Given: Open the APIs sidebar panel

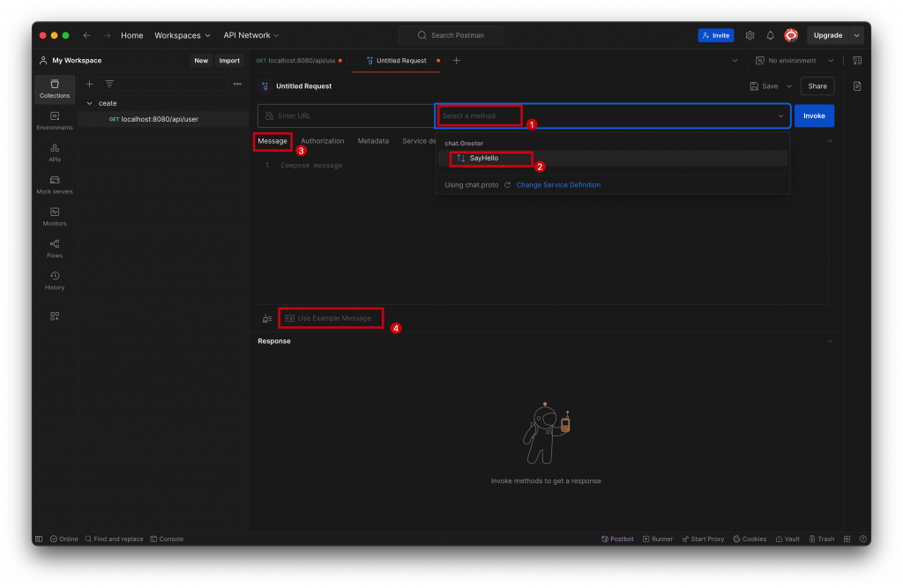Looking at the screenshot, I should [x=55, y=153].
